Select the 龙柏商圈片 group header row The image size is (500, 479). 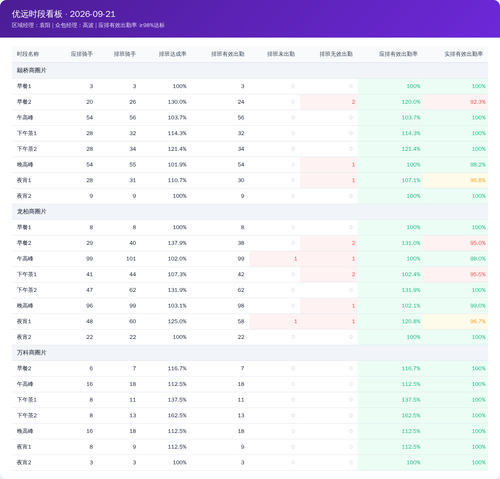[250, 212]
